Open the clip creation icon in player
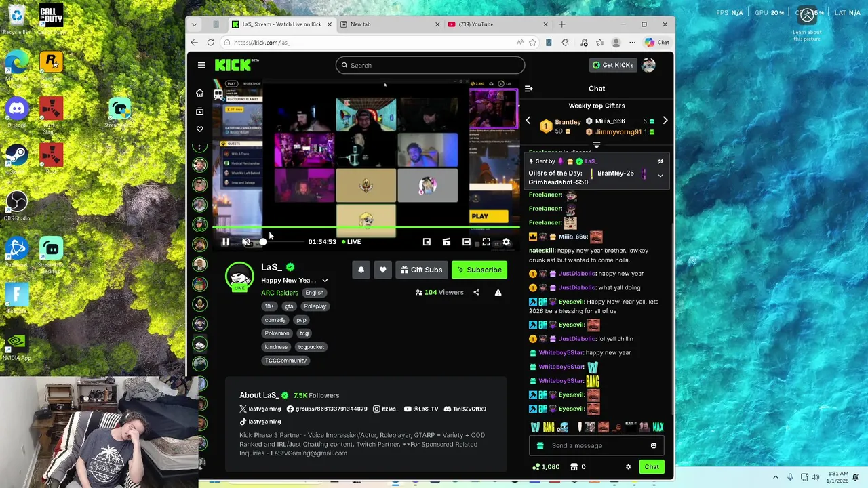The width and height of the screenshot is (868, 488). (x=446, y=242)
